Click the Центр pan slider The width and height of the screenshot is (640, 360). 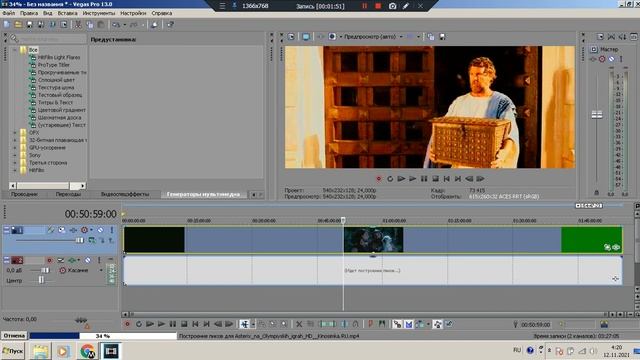coord(41,280)
